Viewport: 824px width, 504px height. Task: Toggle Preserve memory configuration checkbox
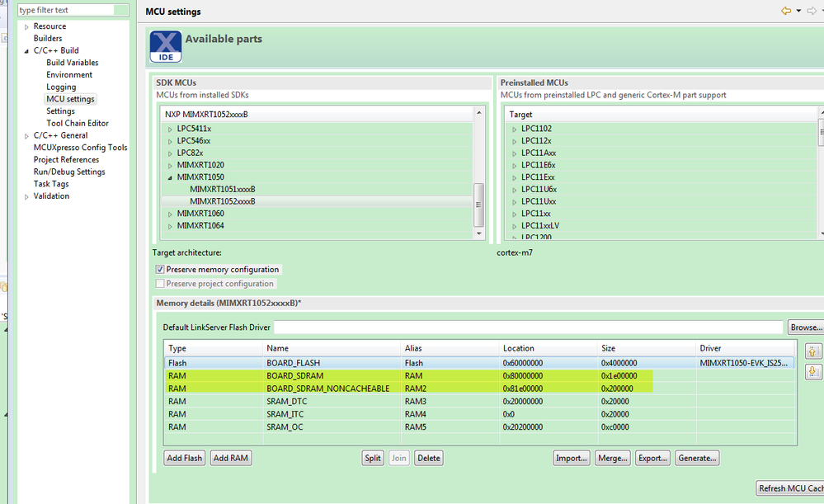[x=160, y=269]
